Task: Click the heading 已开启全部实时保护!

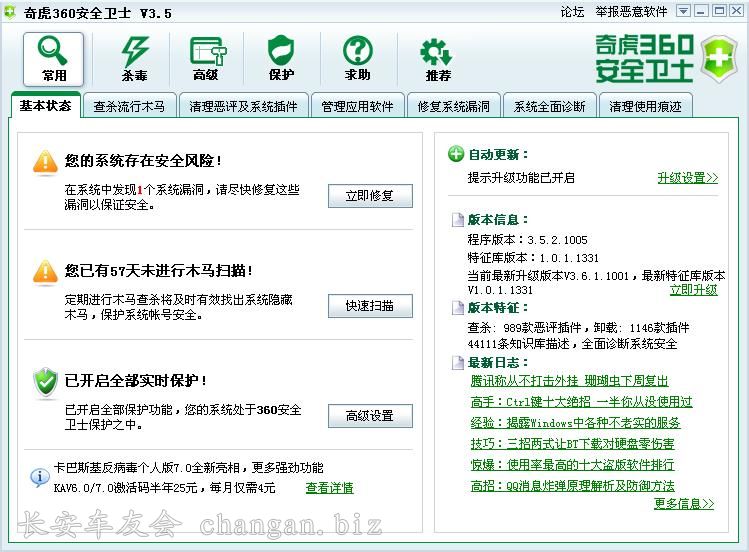Action: click(x=136, y=381)
